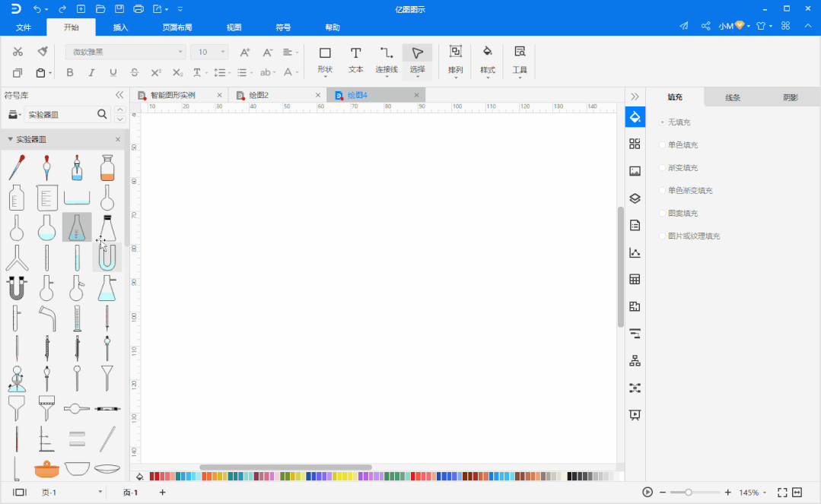The image size is (821, 504).
Task: Click the 样式 style button
Action: click(x=488, y=62)
